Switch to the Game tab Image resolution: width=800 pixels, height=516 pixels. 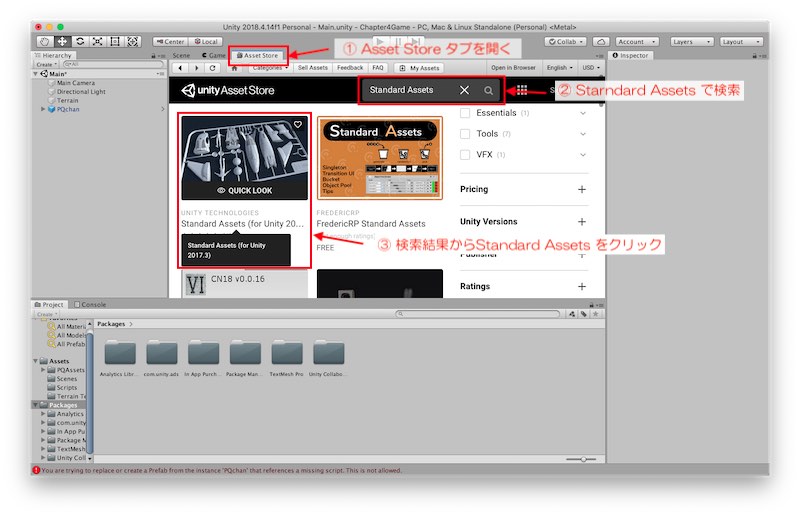(214, 55)
